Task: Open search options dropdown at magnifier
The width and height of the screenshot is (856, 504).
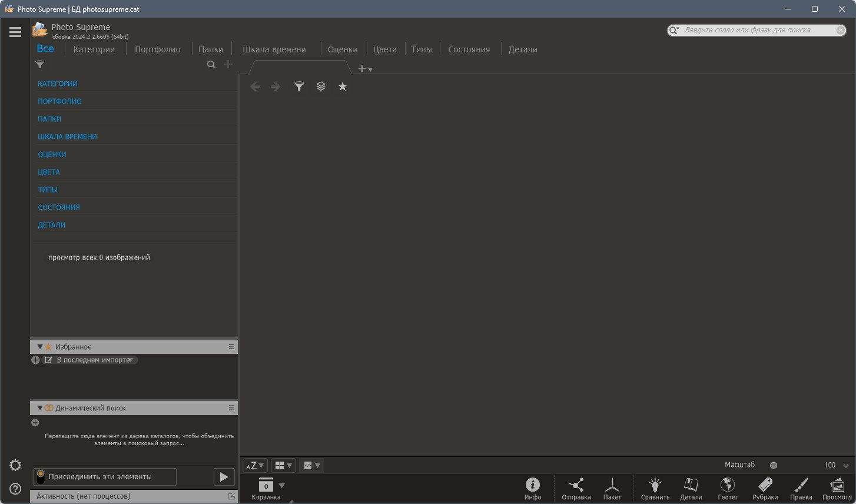Action: 674,30
